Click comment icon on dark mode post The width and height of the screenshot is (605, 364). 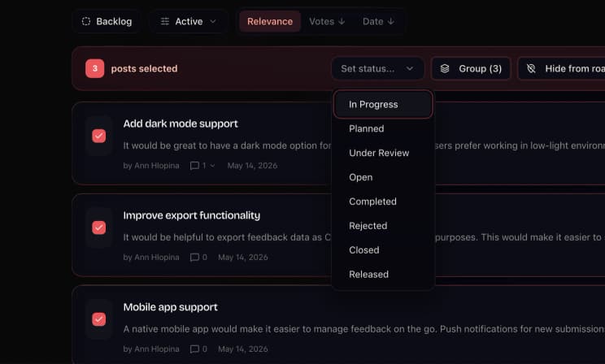195,166
